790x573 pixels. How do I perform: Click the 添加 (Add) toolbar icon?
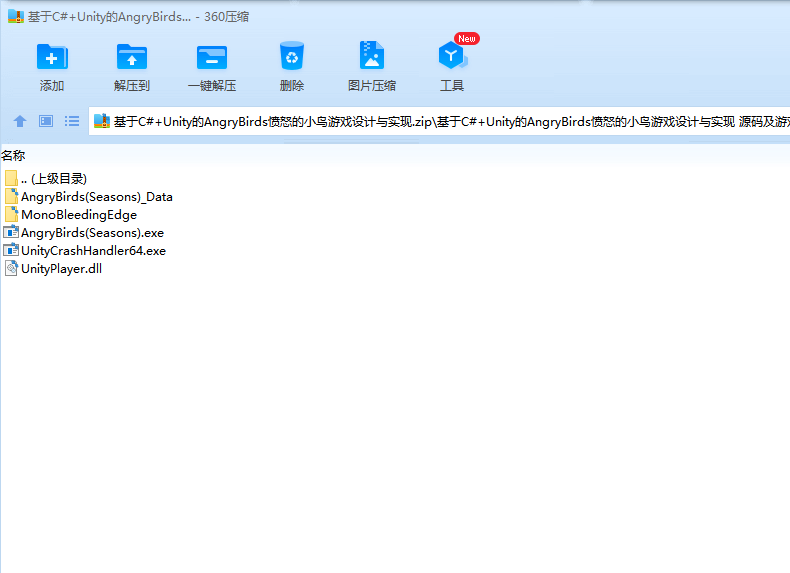pos(52,56)
